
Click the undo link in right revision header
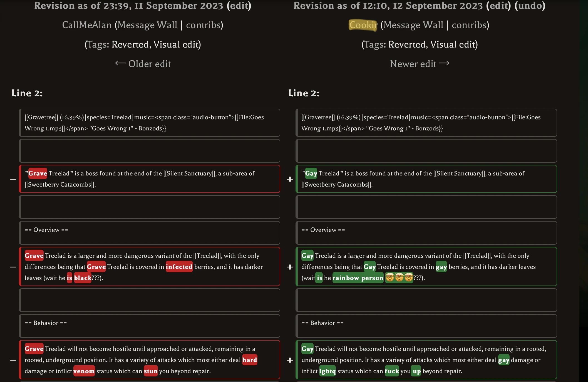[530, 6]
